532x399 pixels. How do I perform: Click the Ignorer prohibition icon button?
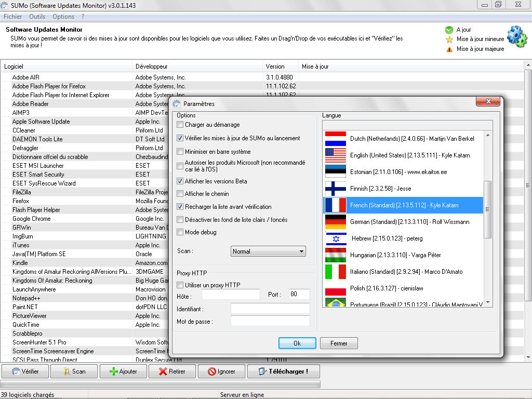(x=221, y=371)
